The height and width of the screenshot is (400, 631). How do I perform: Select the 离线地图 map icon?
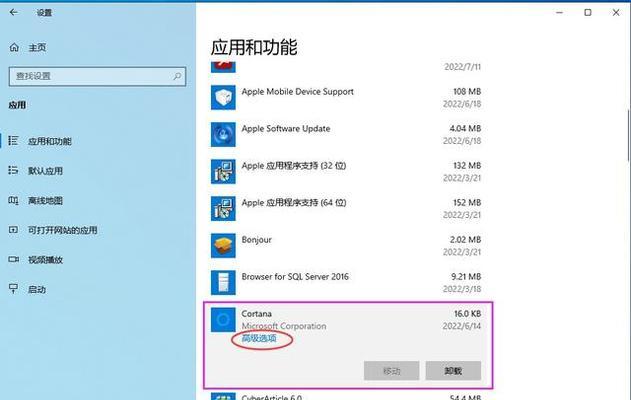click(13, 200)
